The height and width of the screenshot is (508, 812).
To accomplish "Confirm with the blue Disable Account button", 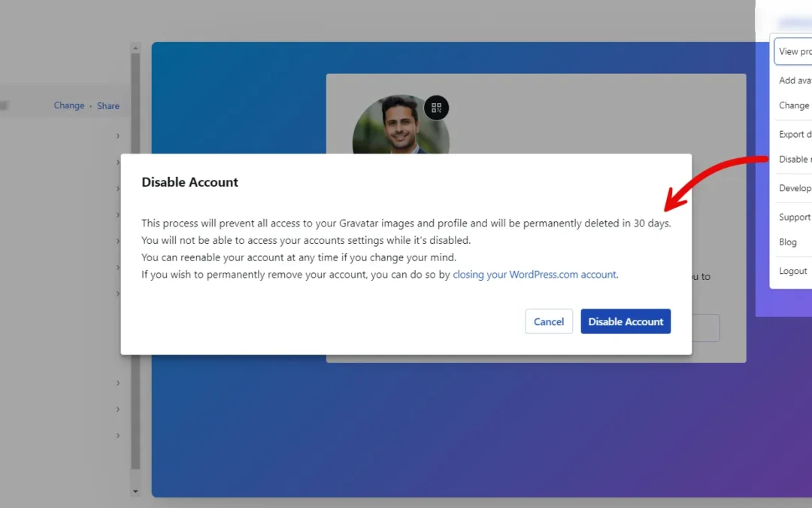I will point(626,321).
